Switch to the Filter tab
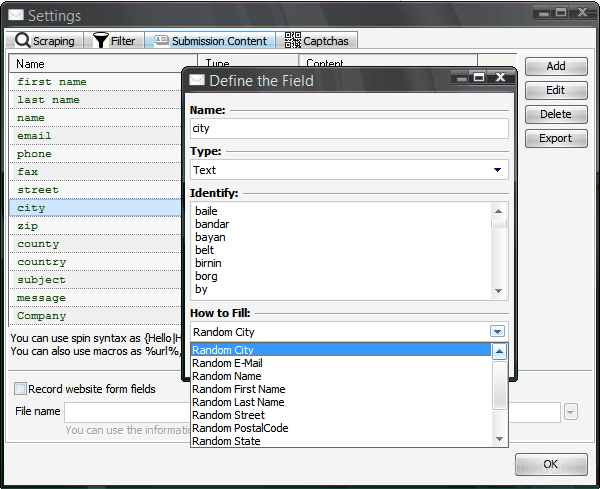600x489 pixels. tap(114, 41)
